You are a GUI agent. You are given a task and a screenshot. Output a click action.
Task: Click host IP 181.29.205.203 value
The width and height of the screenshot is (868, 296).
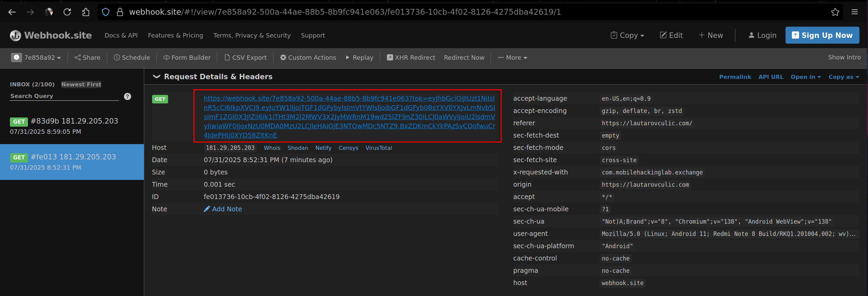[230, 148]
